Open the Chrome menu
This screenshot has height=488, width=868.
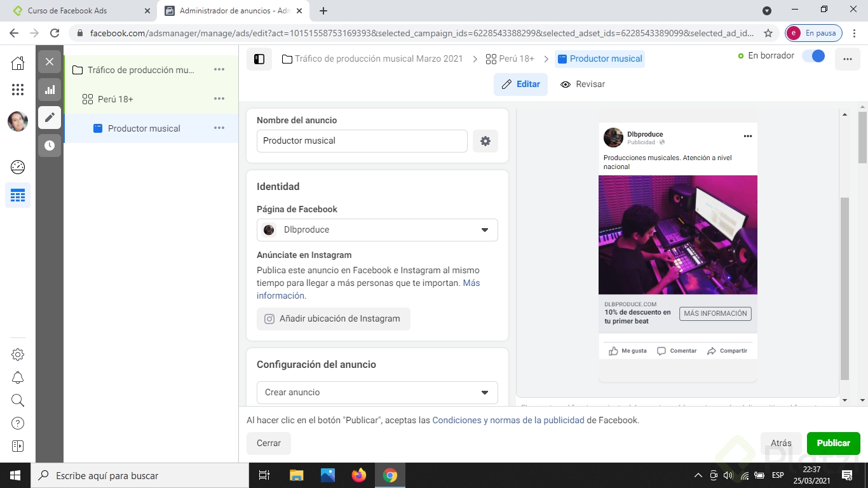(853, 33)
